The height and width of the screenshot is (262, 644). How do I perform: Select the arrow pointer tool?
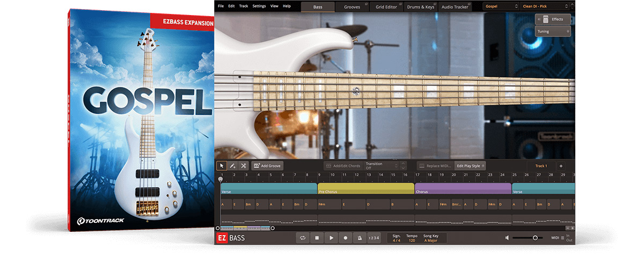222,166
